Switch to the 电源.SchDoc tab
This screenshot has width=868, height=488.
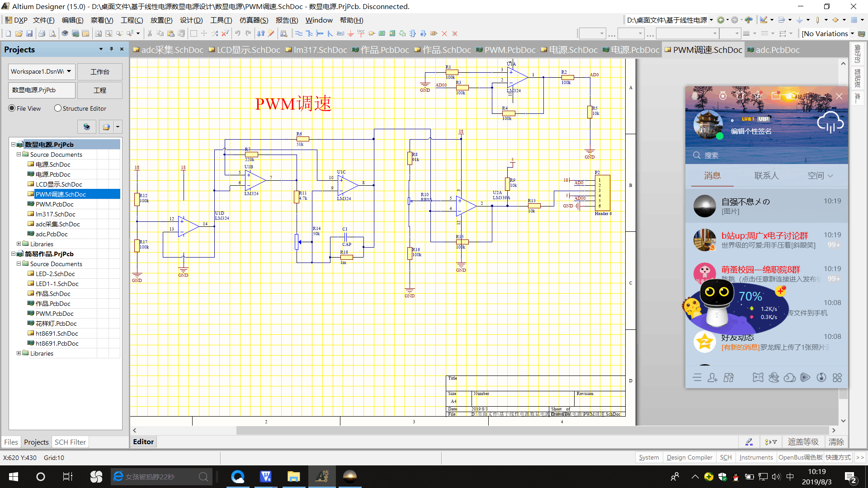(x=569, y=50)
